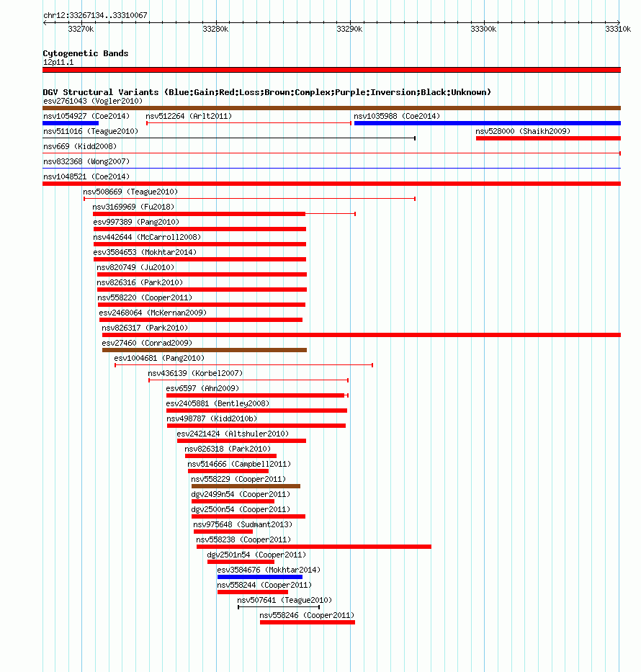This screenshot has width=641, height=672.
Task: Open esv2468064 (McKernan2009) variant label
Action: tap(153, 313)
